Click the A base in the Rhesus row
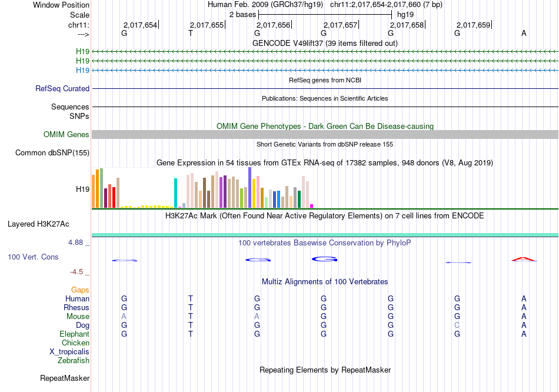Screen dimensions: 559x392 point(524,307)
